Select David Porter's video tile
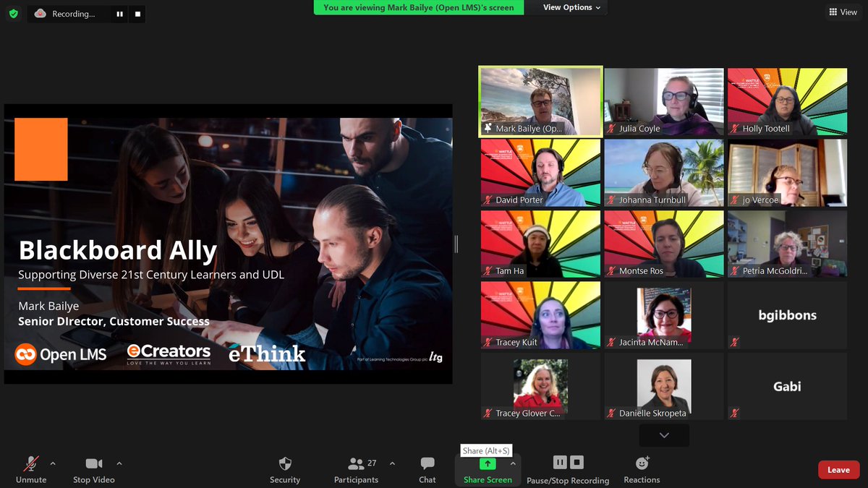868x488 pixels. point(540,172)
